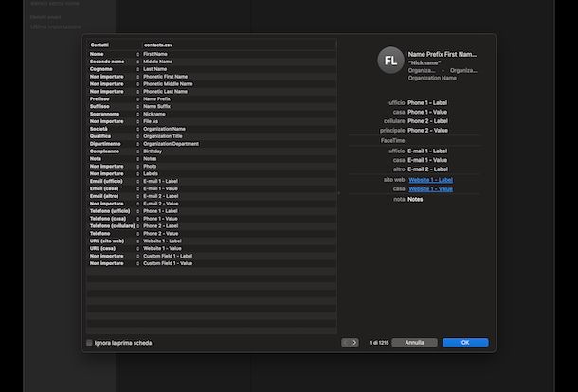Open the Email (ufficio) mapping popup
This screenshot has width=578, height=392.
(114, 181)
